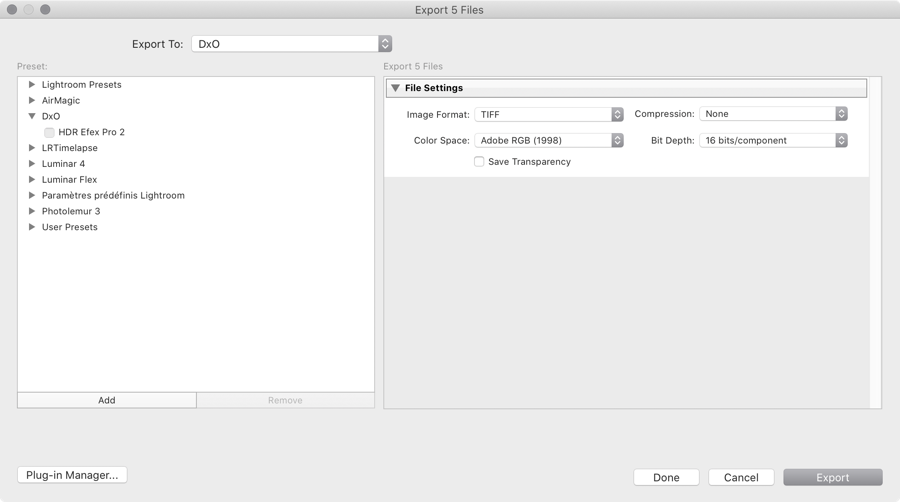The height and width of the screenshot is (502, 900).
Task: Select the LRTimelapse row text
Action: click(x=69, y=148)
